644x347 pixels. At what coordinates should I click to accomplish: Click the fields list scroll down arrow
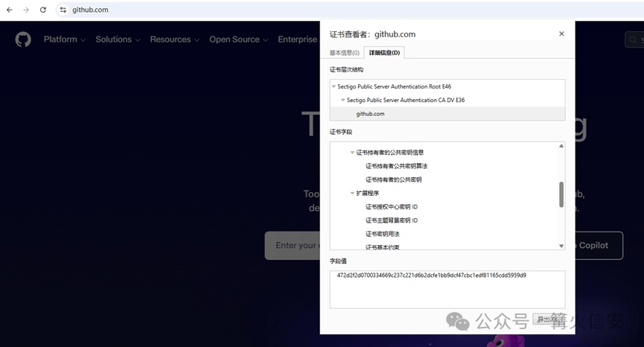561,246
